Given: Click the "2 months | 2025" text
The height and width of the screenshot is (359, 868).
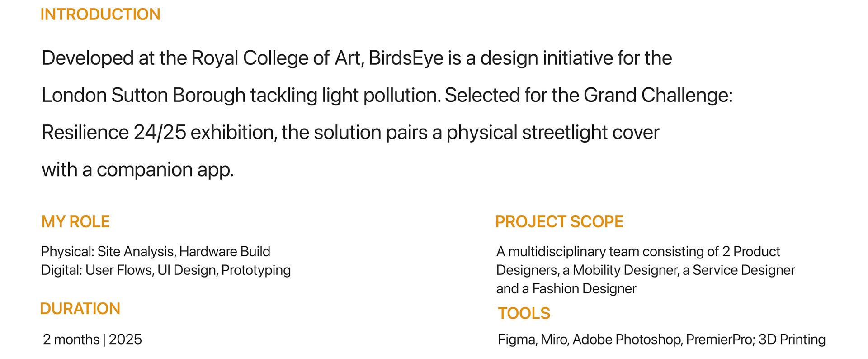Looking at the screenshot, I should coord(92,340).
